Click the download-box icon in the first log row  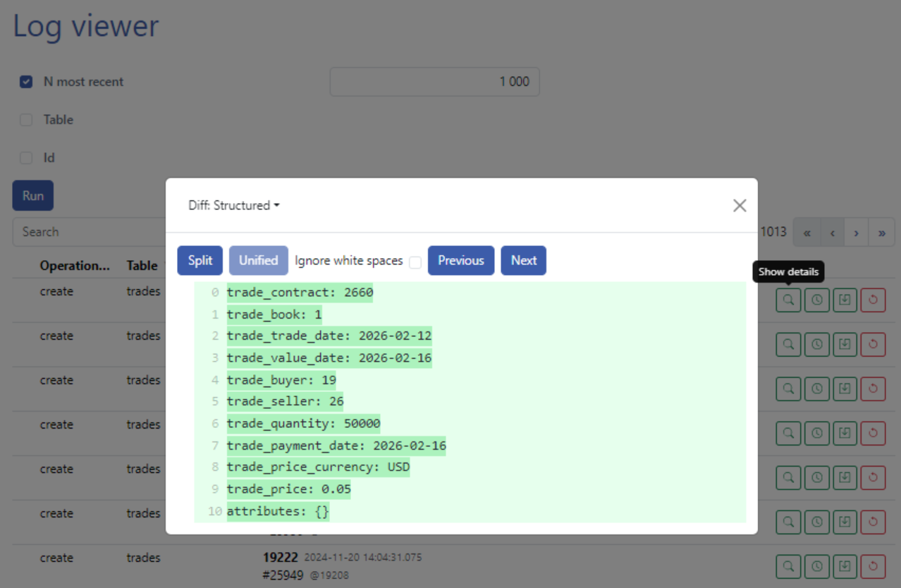[x=845, y=300]
